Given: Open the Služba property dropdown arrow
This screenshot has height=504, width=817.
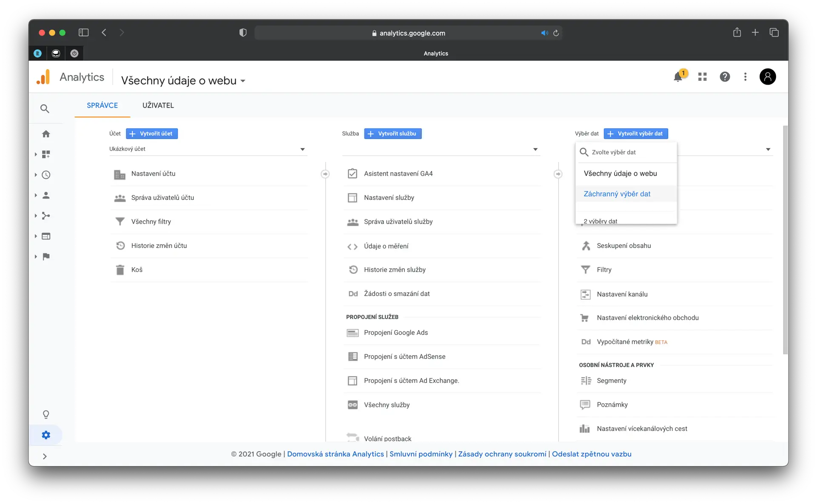Looking at the screenshot, I should tap(535, 149).
